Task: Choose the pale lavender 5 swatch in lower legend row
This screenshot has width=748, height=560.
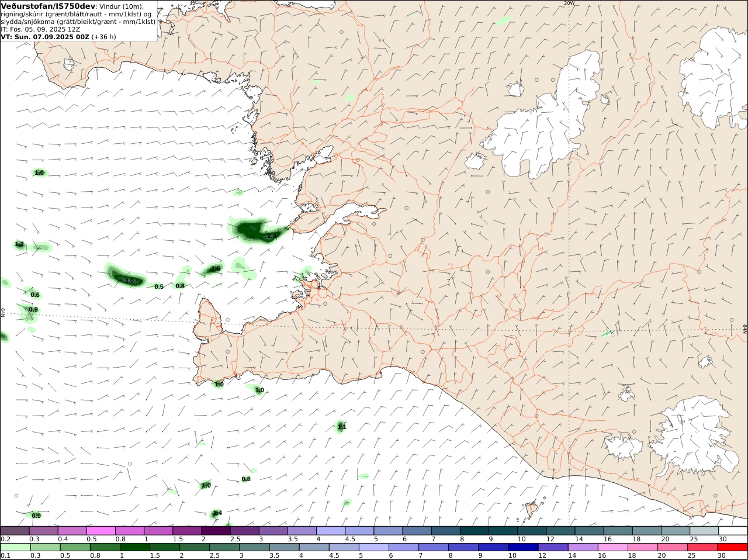Action: coord(373,547)
